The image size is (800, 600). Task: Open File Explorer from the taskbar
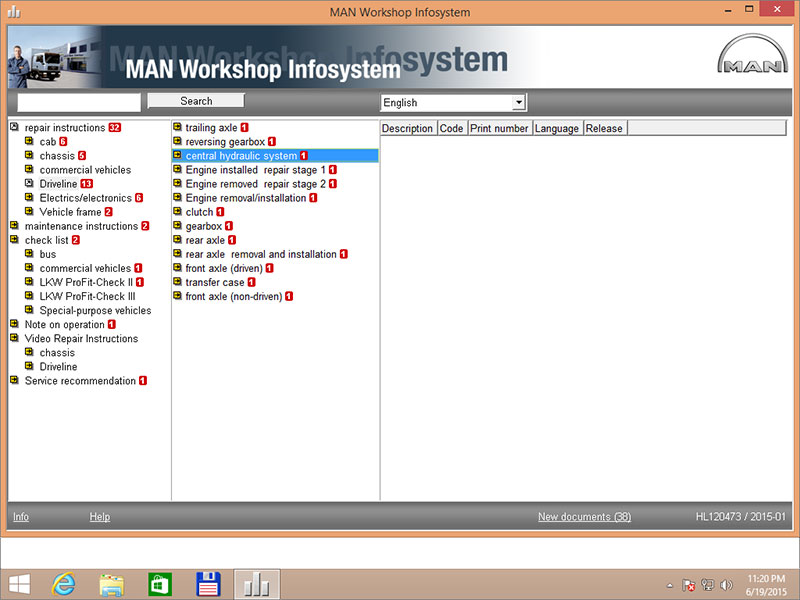(x=111, y=585)
